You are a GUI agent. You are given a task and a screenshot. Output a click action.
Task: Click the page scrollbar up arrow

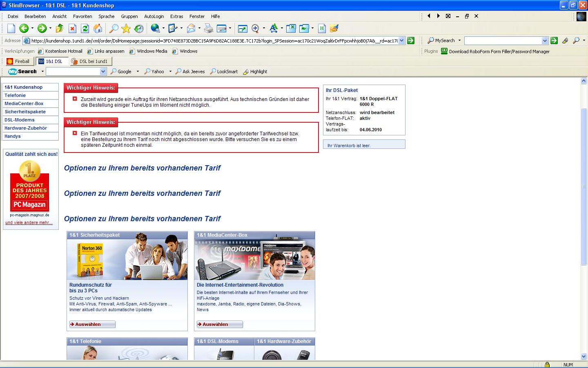click(x=584, y=81)
